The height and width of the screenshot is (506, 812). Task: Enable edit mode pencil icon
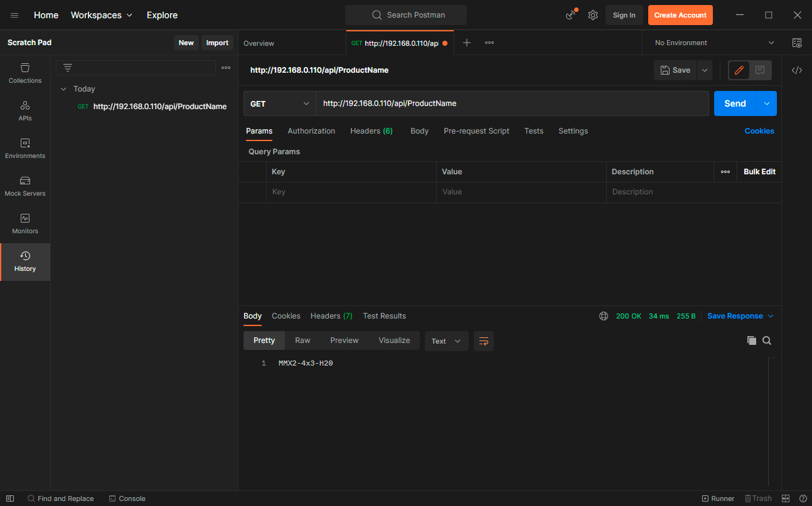coord(739,70)
